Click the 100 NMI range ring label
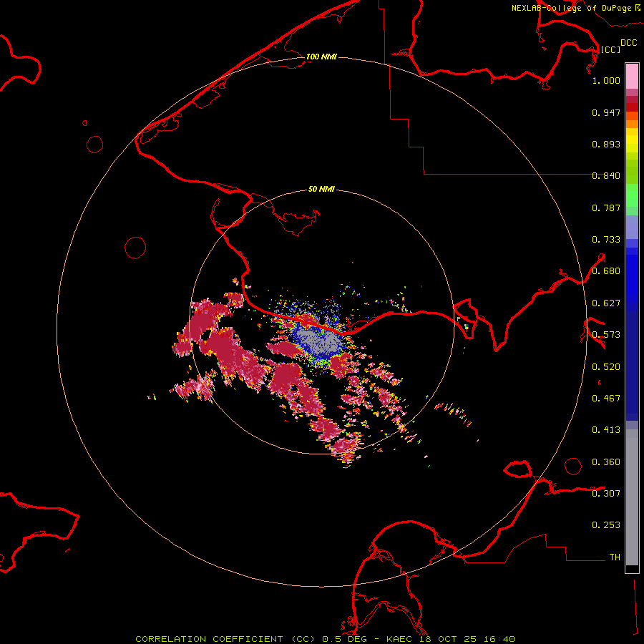The image size is (644, 644). 321,57
